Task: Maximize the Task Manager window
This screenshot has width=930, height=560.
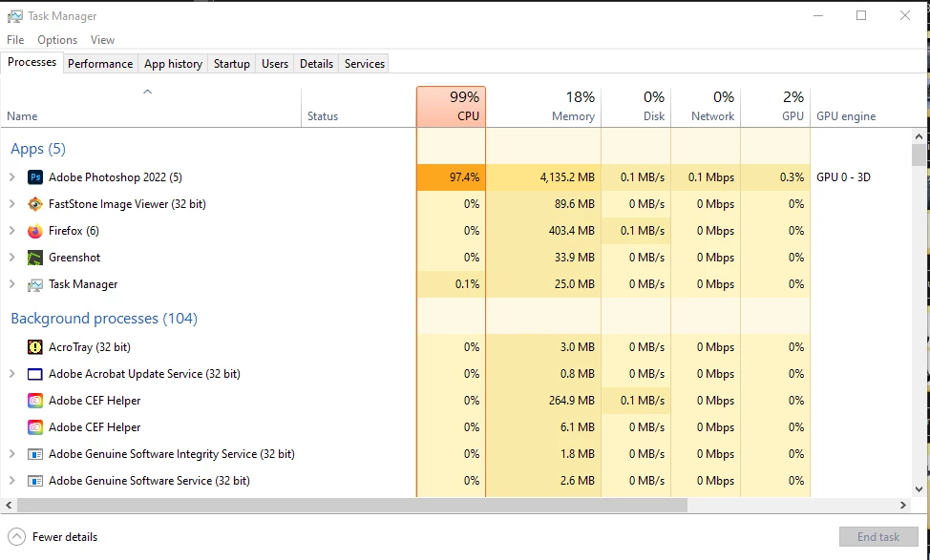Action: pyautogui.click(x=861, y=16)
